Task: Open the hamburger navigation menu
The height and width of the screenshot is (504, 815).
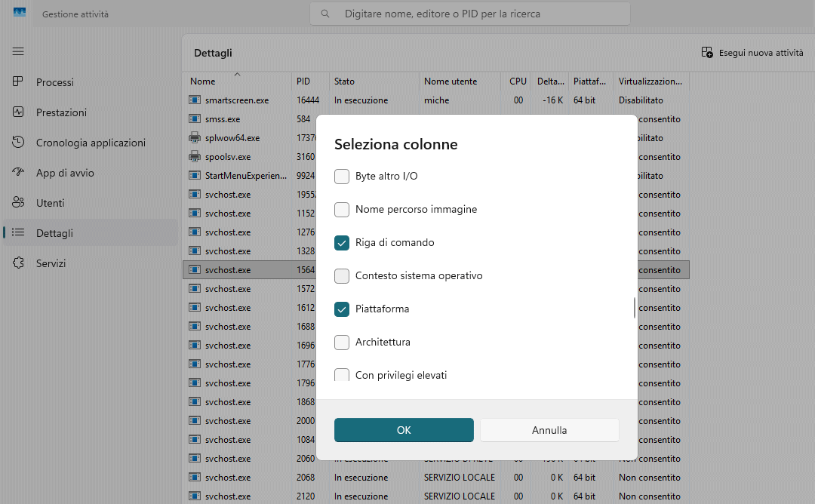Action: [18, 51]
